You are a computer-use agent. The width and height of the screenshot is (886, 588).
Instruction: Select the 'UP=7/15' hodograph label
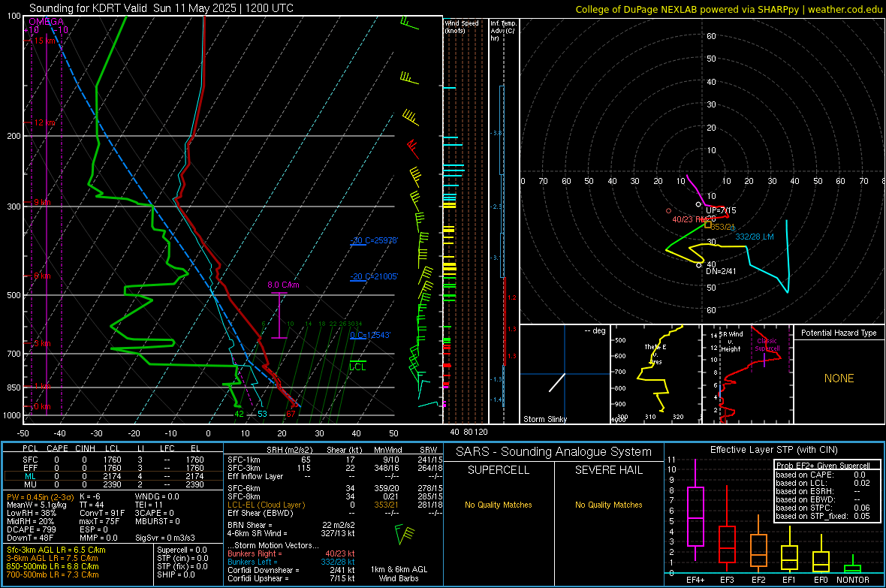point(721,210)
